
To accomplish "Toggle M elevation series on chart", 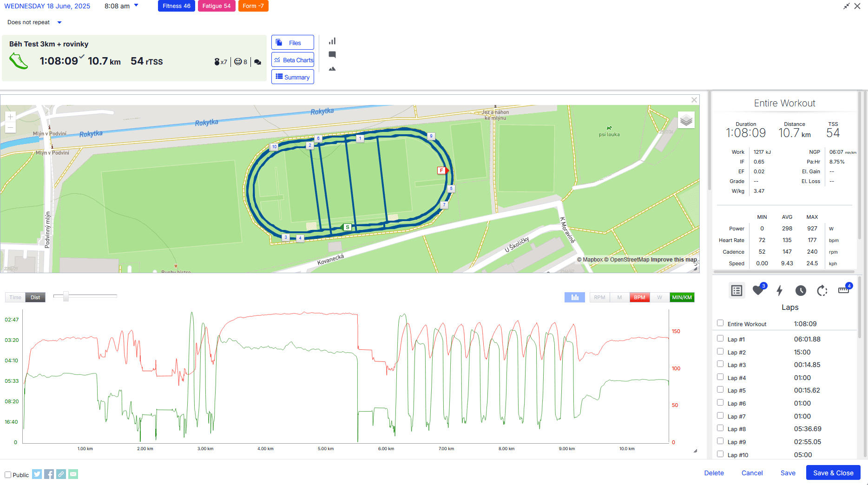I will 619,297.
